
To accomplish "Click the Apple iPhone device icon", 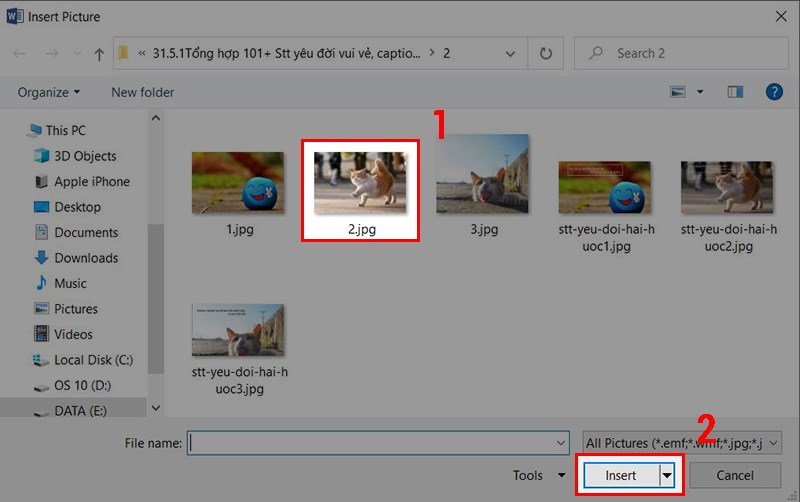I will (41, 182).
